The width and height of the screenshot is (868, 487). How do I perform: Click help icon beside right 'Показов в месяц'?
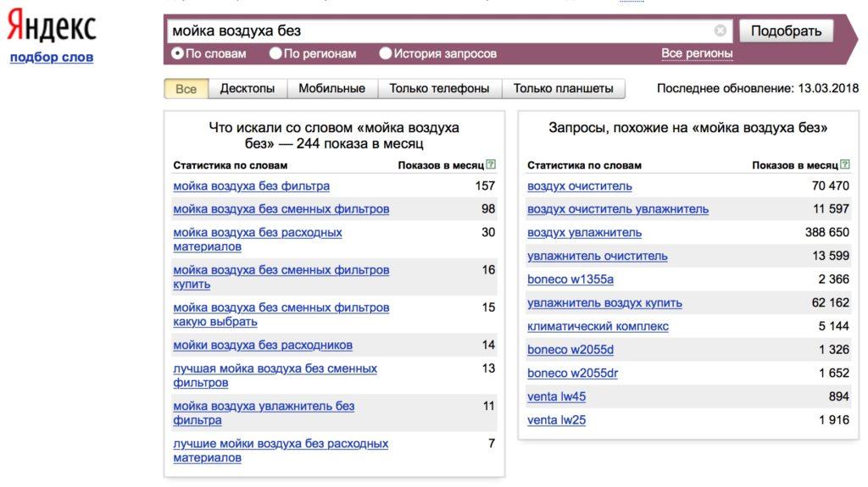(845, 165)
